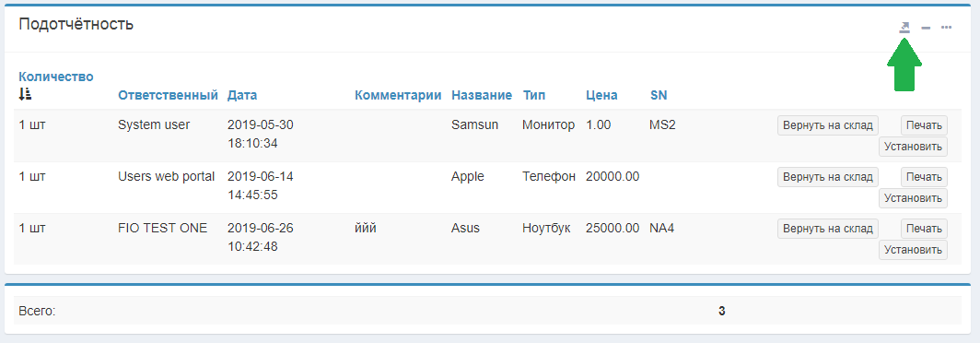Click Вернуть на склад for Asus laptop
Image resolution: width=980 pixels, height=343 pixels.
point(828,229)
